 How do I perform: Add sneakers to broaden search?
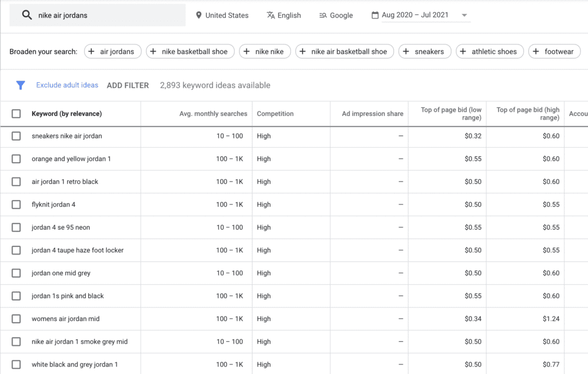(x=425, y=51)
